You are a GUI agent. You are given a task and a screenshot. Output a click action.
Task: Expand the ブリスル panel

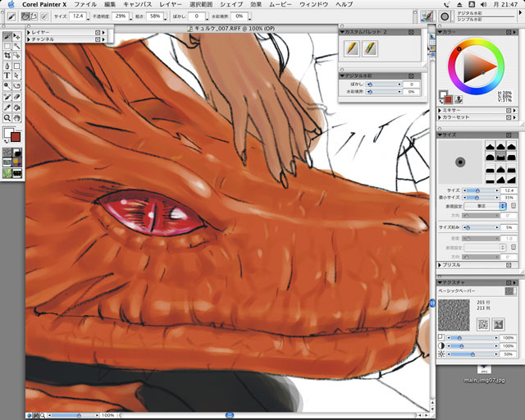pyautogui.click(x=440, y=265)
